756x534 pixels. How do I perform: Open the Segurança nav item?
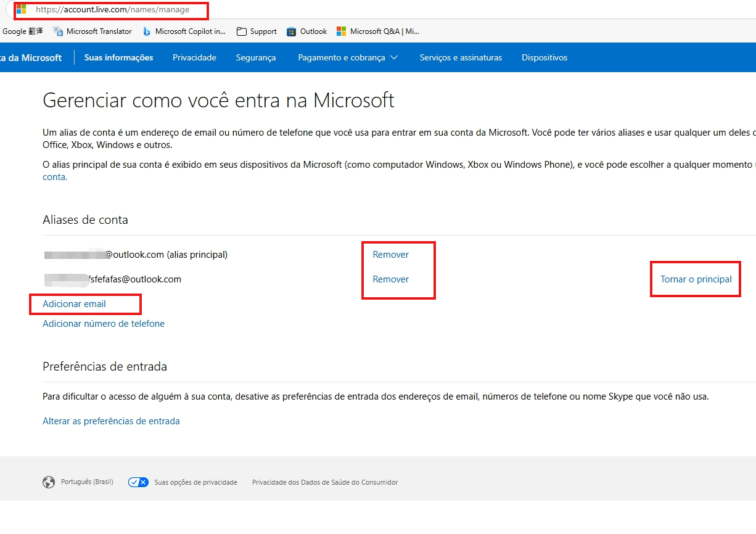pos(256,57)
